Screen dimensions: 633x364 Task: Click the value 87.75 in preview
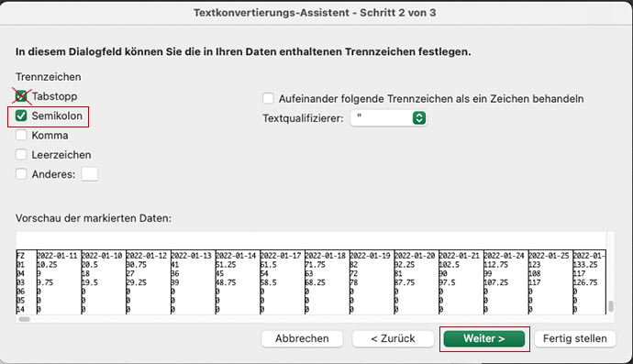pos(405,282)
